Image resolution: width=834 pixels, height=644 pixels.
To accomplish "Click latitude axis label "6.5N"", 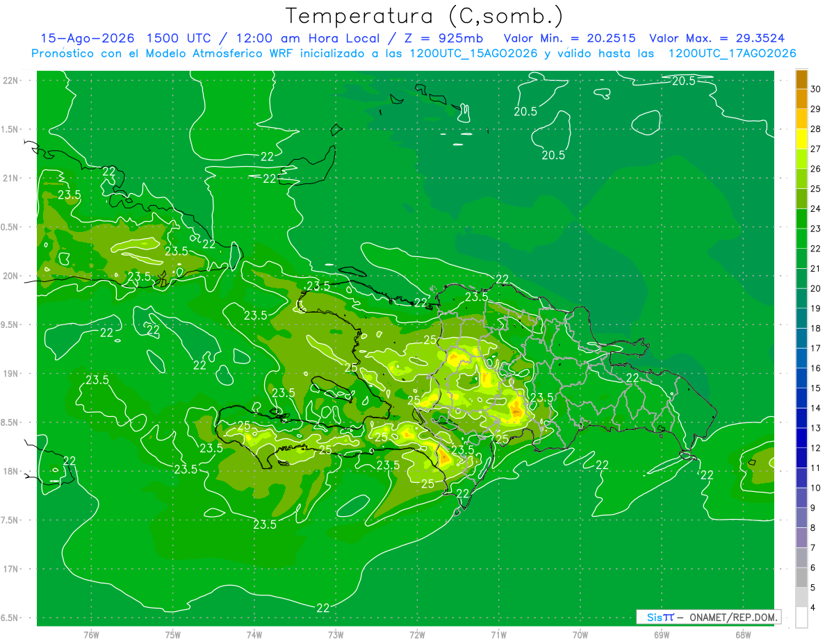I will pos(10,618).
